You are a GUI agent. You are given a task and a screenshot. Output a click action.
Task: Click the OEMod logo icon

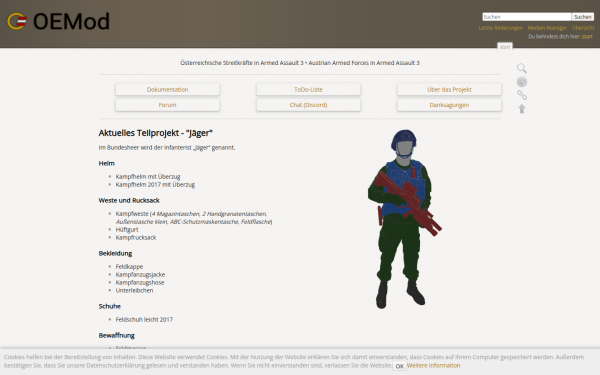pyautogui.click(x=17, y=21)
